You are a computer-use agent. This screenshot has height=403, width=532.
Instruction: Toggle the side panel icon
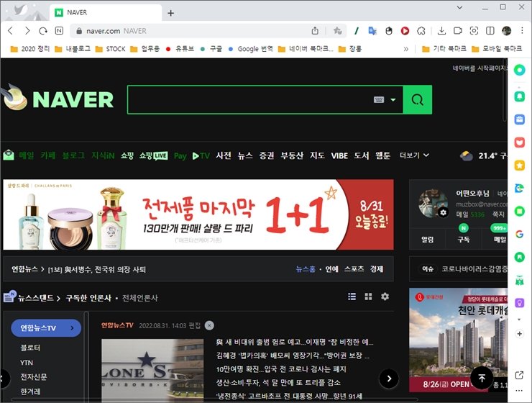pos(490,31)
